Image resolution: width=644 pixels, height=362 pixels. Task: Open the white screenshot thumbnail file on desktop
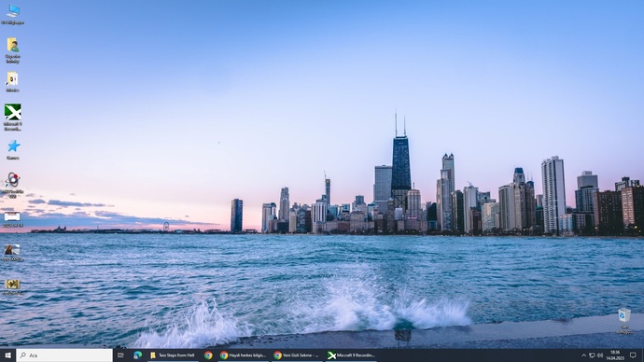coord(12,218)
